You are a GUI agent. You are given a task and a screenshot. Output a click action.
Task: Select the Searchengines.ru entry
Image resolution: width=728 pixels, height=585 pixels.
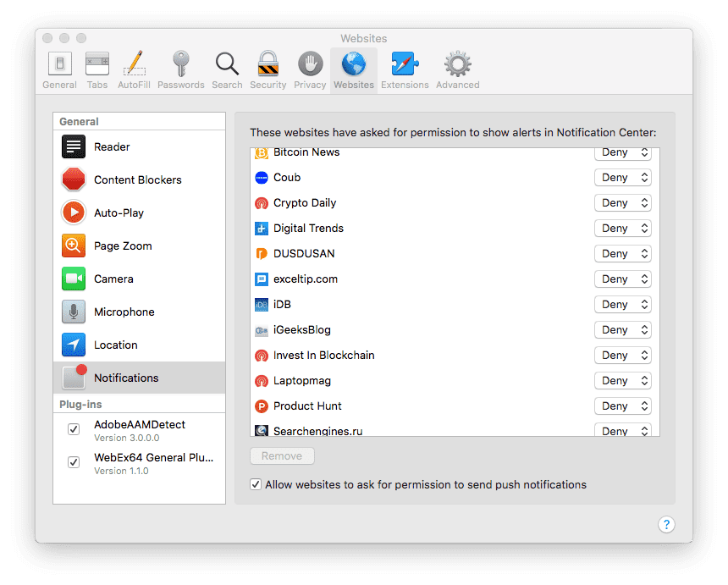click(455, 430)
